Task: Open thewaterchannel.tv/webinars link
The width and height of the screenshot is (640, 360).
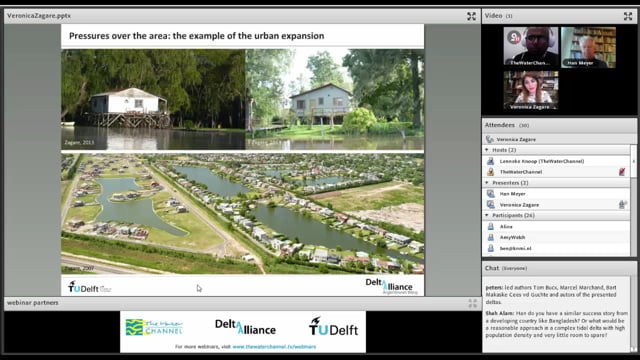Action: [x=274, y=347]
